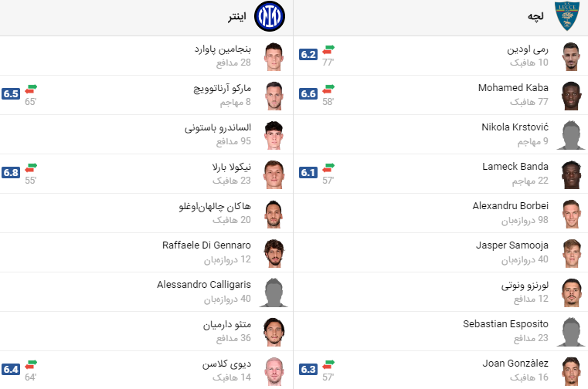Click Benjamin Pavard's player photo

pyautogui.click(x=274, y=56)
